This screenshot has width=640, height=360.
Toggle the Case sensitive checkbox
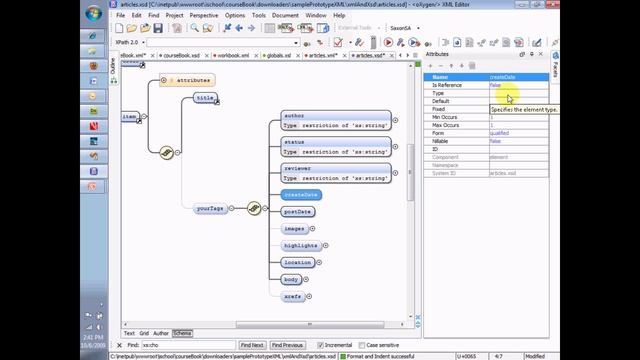(362, 345)
